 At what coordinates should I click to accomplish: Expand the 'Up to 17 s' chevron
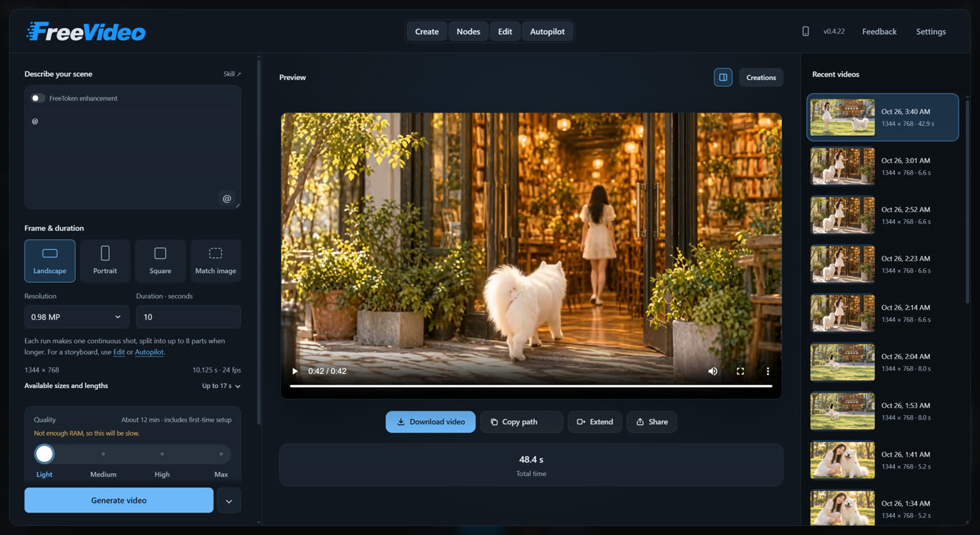tap(237, 386)
